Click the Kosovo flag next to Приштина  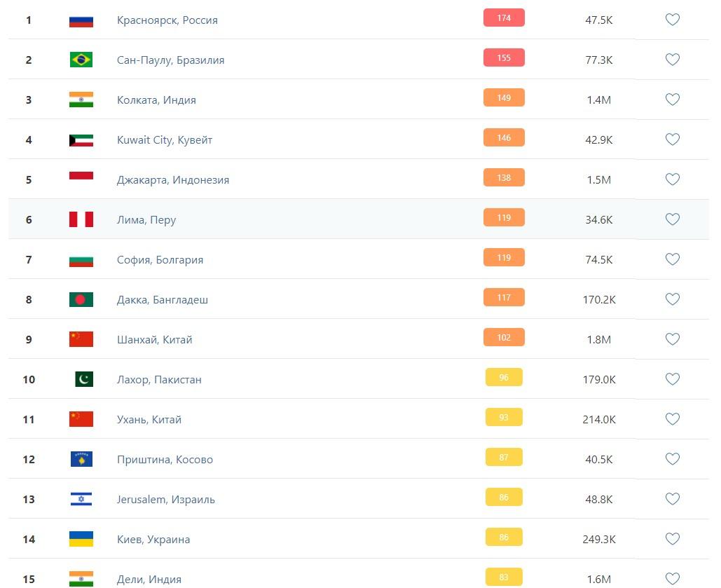coord(81,459)
